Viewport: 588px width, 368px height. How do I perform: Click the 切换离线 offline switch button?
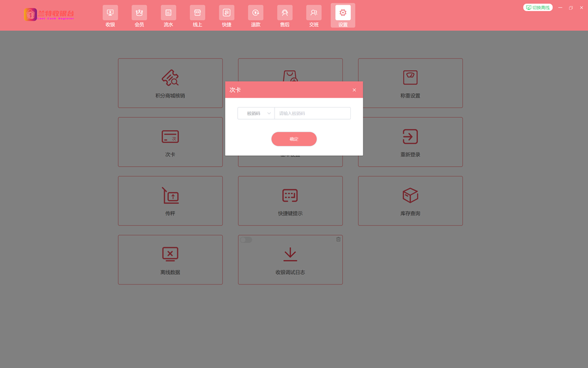(538, 7)
